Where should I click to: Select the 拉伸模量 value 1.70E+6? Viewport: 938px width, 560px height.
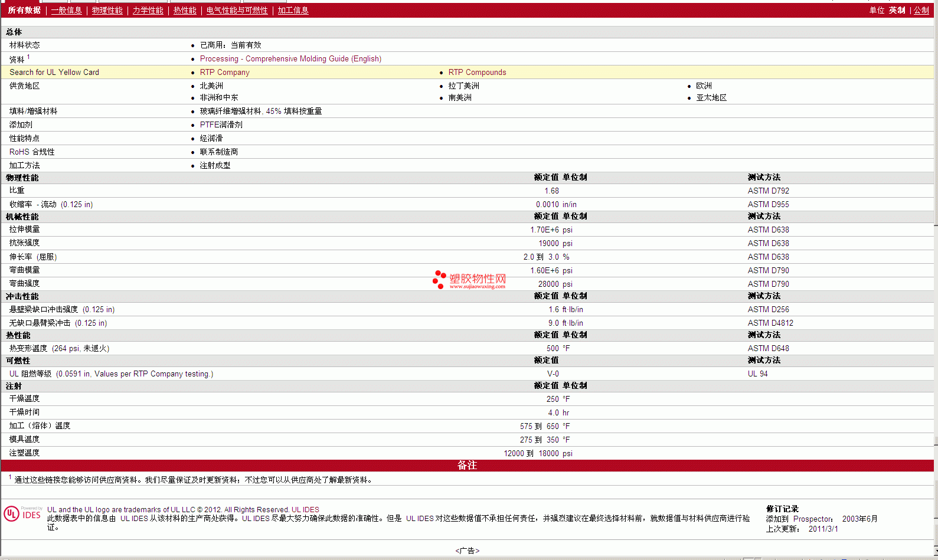544,230
